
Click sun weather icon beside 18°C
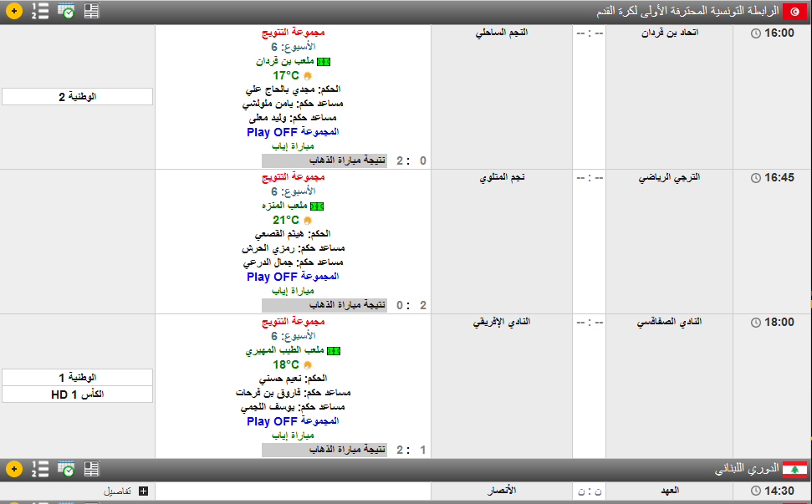point(308,365)
